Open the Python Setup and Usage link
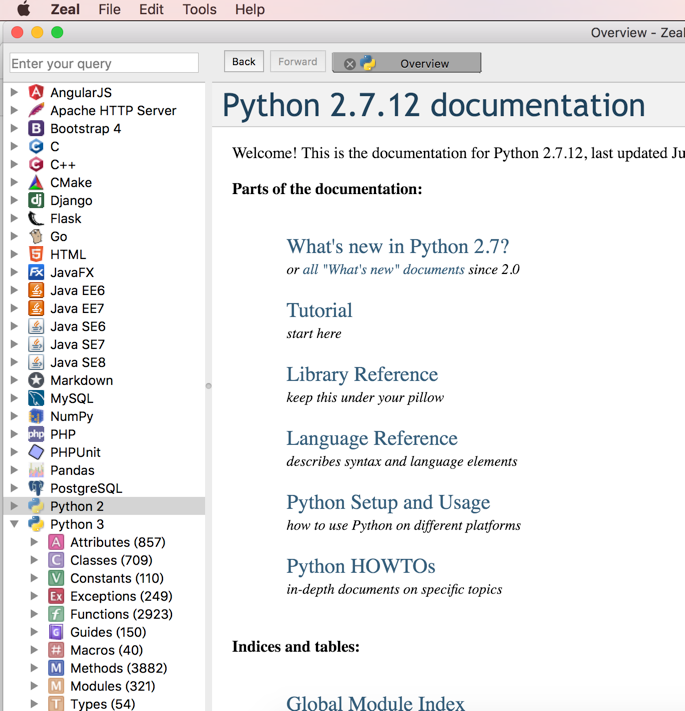The height and width of the screenshot is (711, 685). [x=388, y=502]
